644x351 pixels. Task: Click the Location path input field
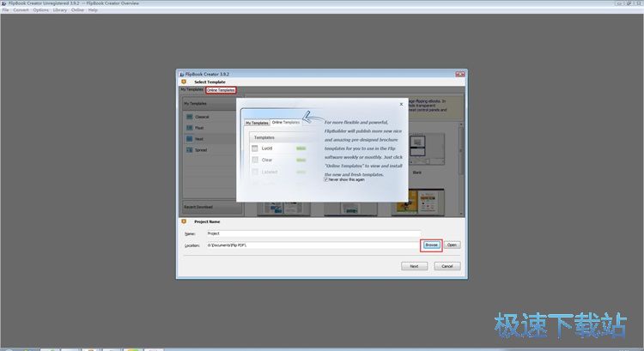(313, 245)
